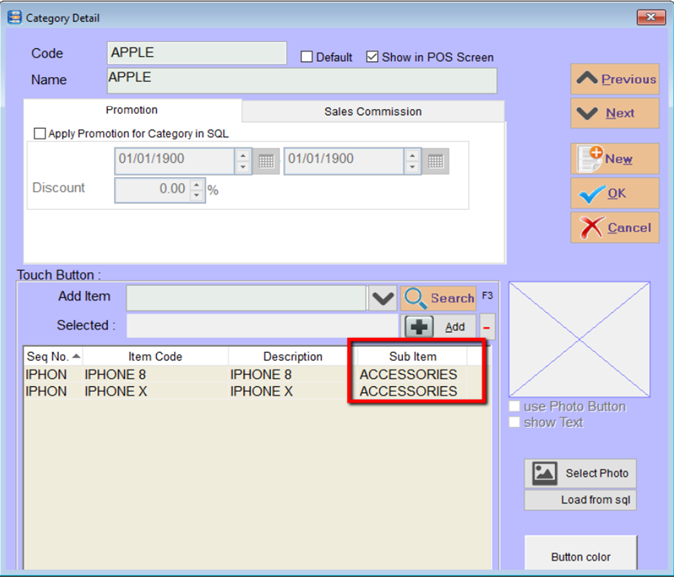
Task: Open the second date calendar picker
Action: [x=436, y=160]
